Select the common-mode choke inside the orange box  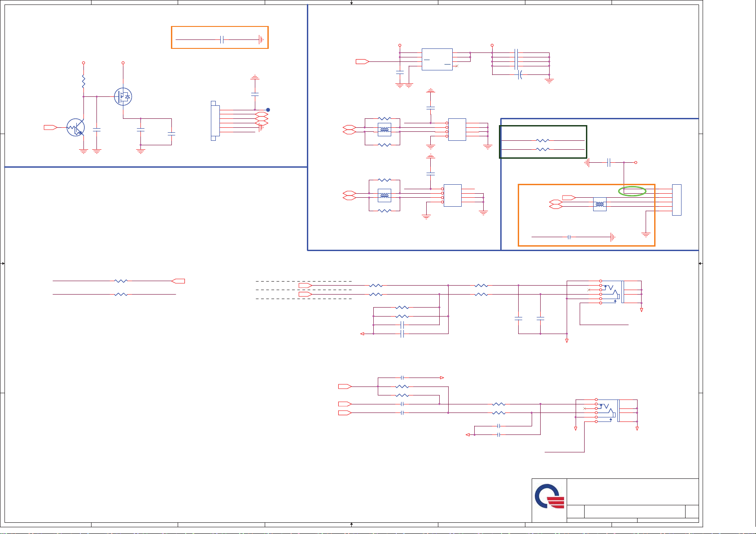click(x=599, y=204)
